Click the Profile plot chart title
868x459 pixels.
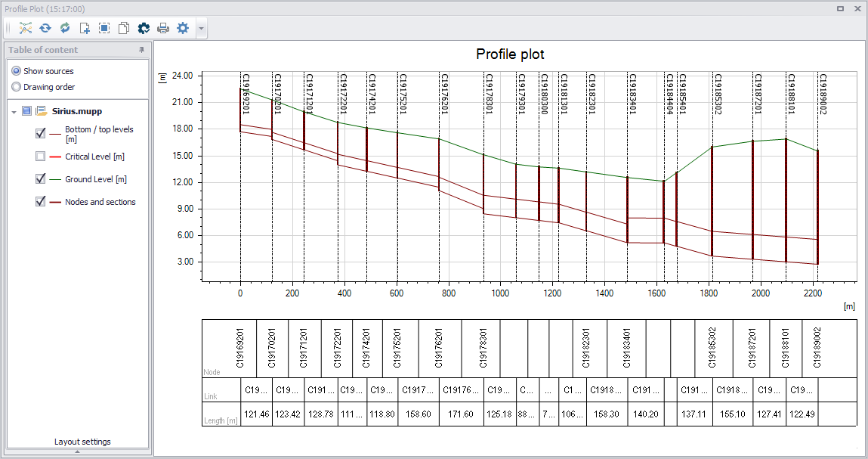(511, 54)
